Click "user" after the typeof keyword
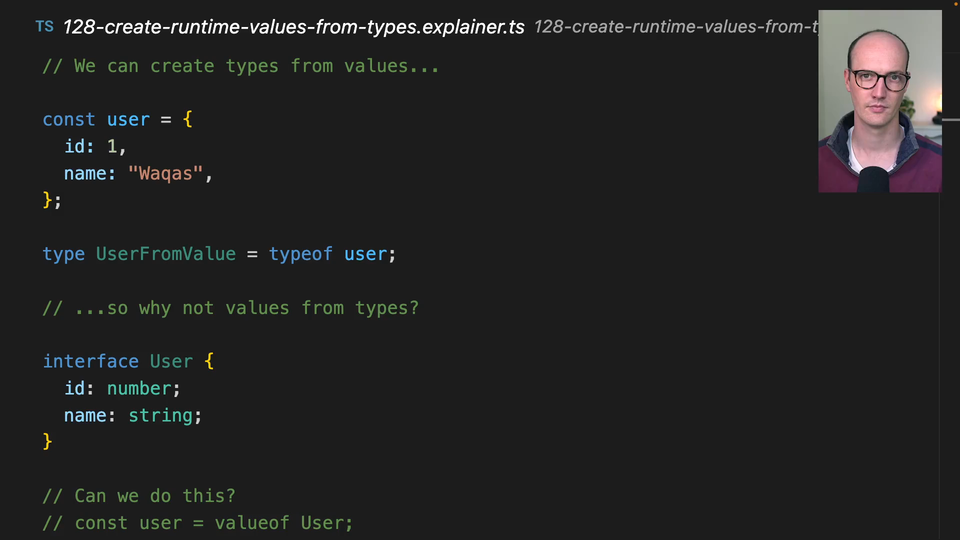The width and height of the screenshot is (960, 540). [x=366, y=254]
